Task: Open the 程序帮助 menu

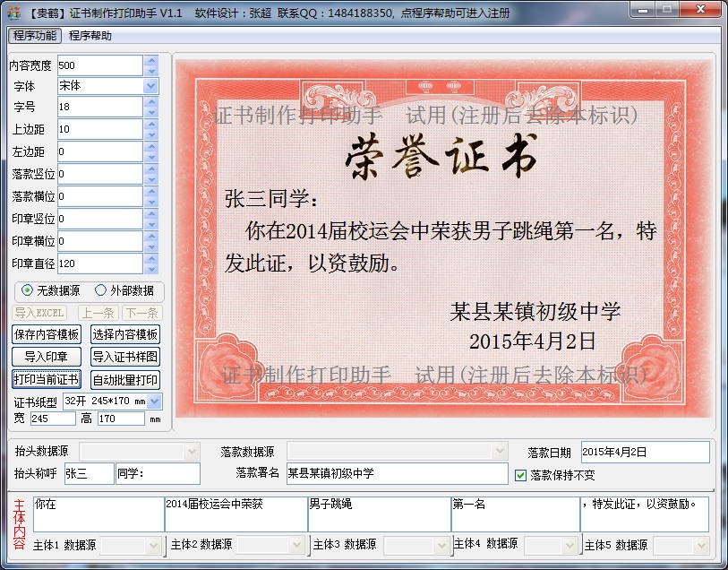Action: tap(90, 35)
